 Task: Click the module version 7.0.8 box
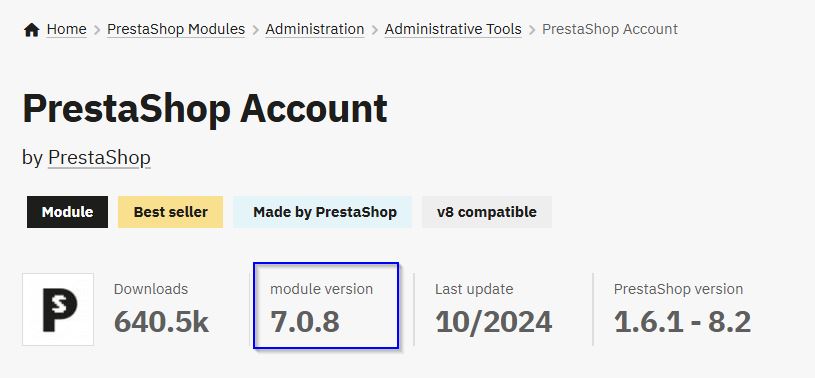[326, 305]
